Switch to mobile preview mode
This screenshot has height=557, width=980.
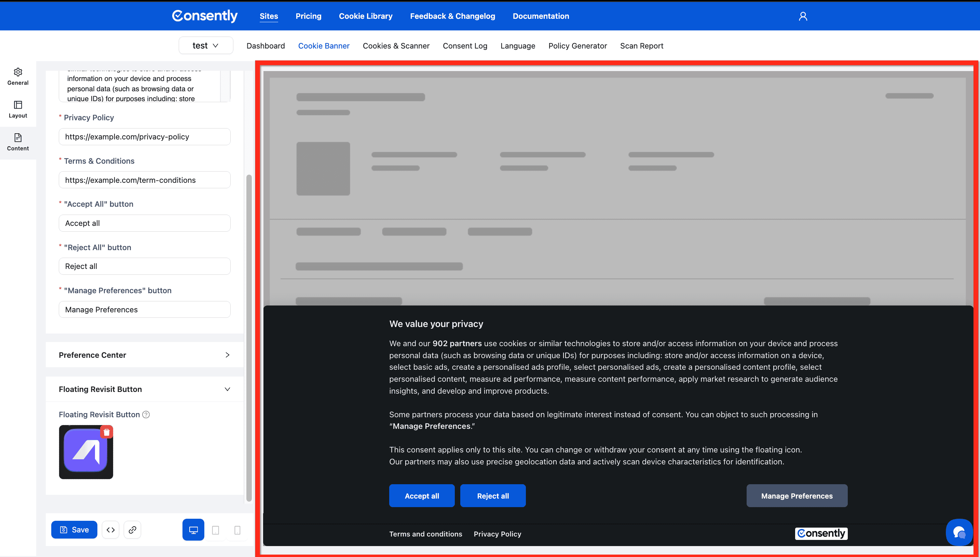click(x=237, y=529)
